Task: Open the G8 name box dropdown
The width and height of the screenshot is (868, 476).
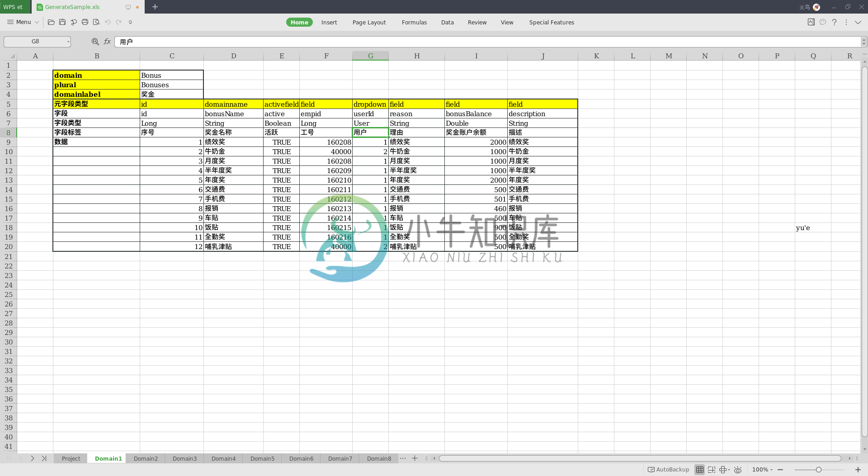Action: (68, 42)
